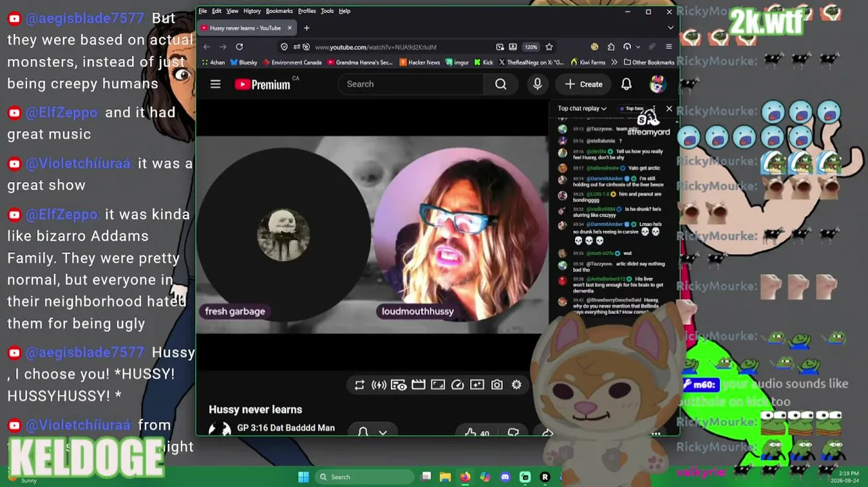Click the YouTube search input field
Image resolution: width=868 pixels, height=487 pixels.
[411, 84]
